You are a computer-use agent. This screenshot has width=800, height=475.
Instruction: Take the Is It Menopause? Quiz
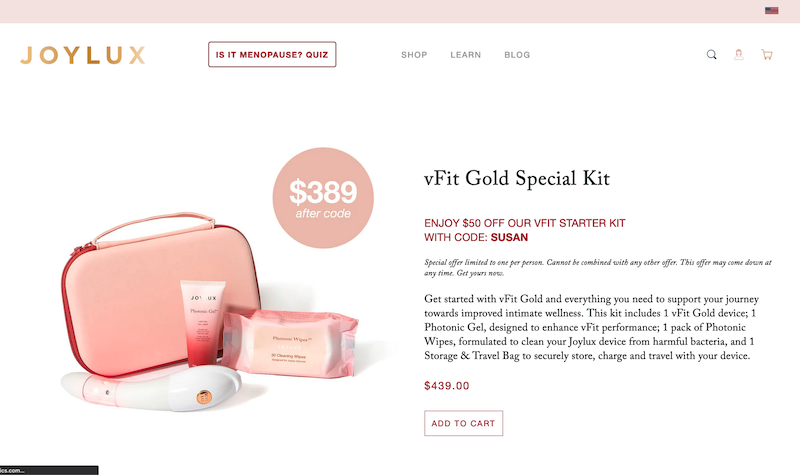[272, 55]
